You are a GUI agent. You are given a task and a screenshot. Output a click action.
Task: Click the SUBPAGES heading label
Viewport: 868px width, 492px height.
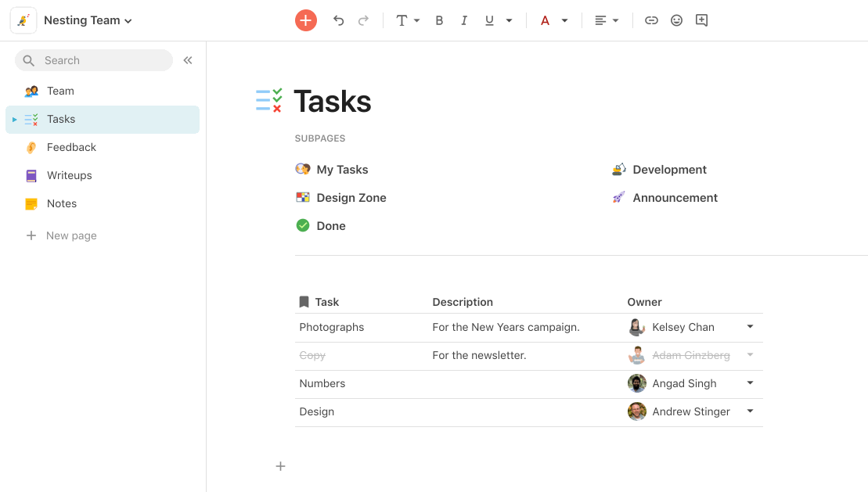coord(320,138)
